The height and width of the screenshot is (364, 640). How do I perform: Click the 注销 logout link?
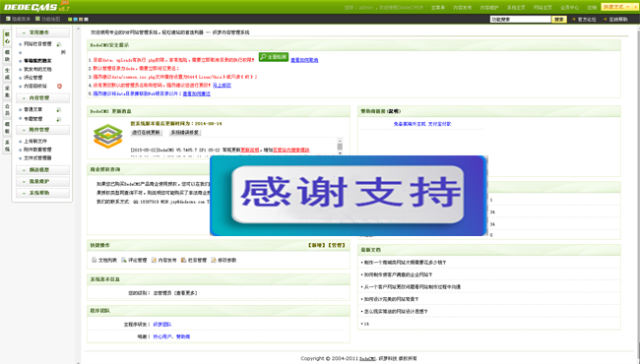tap(592, 7)
